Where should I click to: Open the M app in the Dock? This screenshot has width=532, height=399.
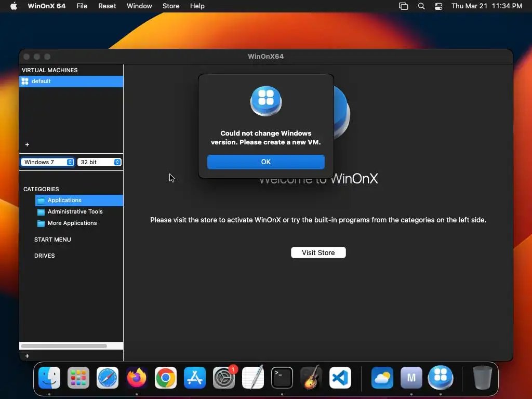tap(411, 378)
